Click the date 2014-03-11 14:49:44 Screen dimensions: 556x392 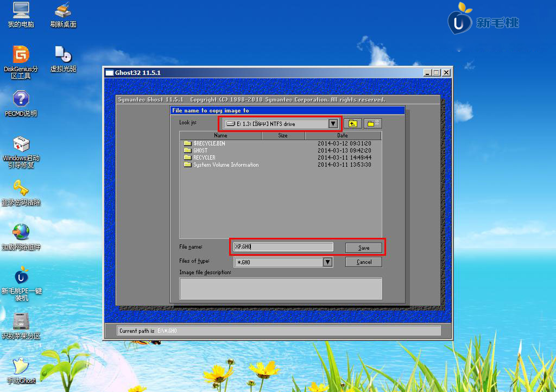click(344, 157)
